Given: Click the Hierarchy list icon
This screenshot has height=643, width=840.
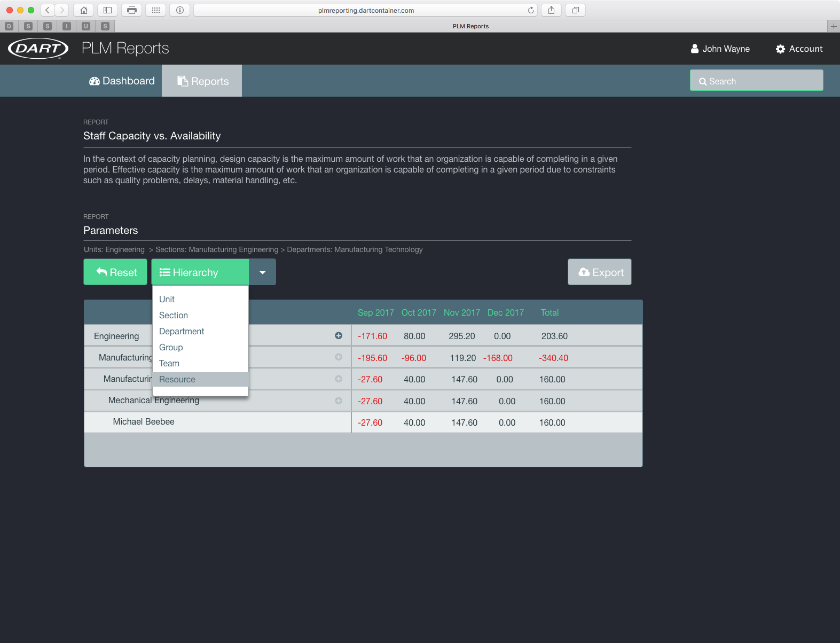Looking at the screenshot, I should click(x=165, y=272).
